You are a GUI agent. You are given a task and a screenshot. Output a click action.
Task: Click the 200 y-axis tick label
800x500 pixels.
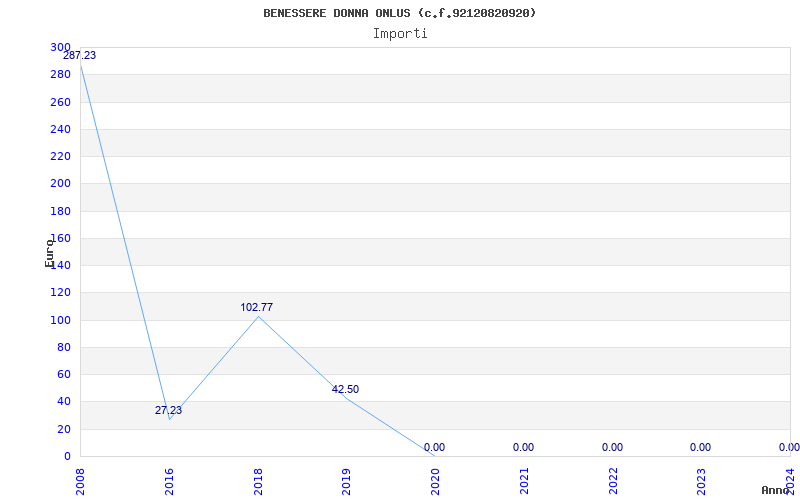coord(60,184)
